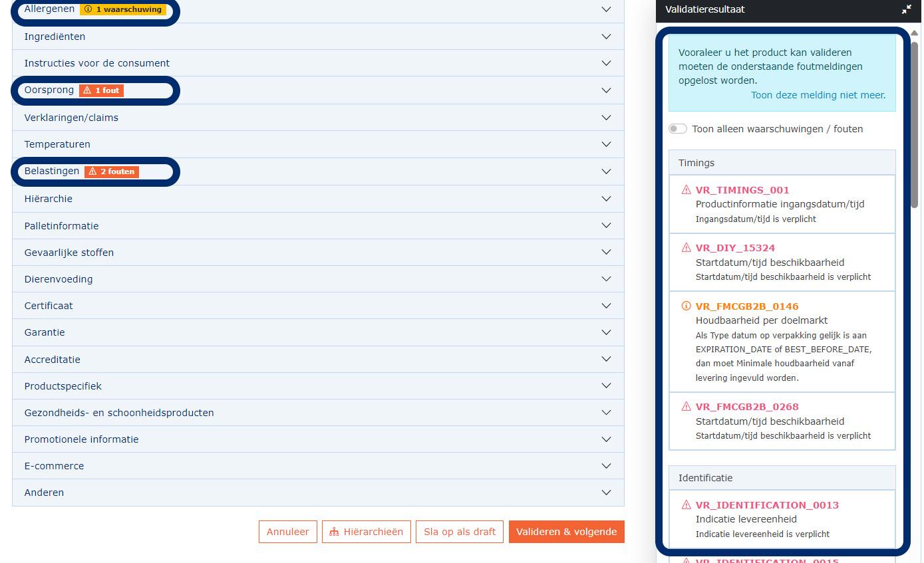Click the warning icon beside VR_TIMINGS_001

click(x=686, y=190)
